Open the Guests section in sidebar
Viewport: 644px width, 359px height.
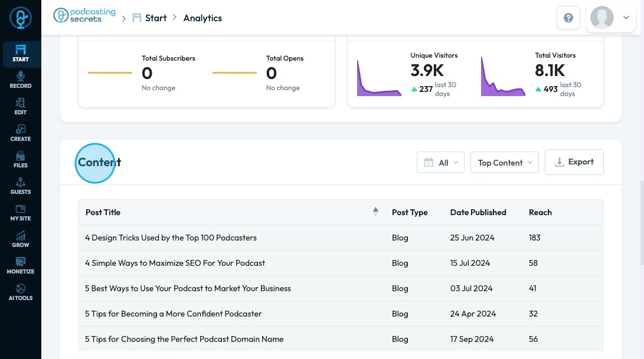21,186
